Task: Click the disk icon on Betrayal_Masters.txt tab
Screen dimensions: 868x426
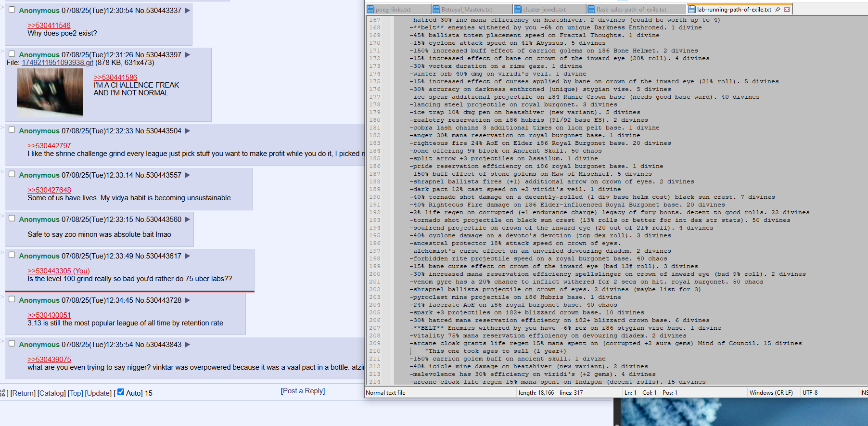Action: [436, 9]
